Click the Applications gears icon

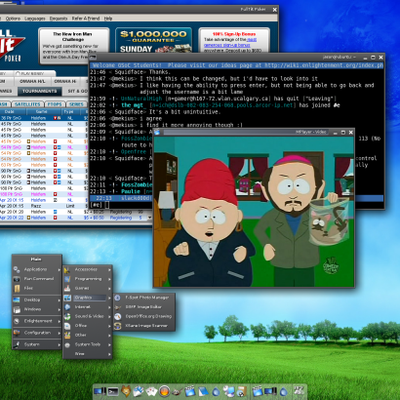tap(17, 269)
